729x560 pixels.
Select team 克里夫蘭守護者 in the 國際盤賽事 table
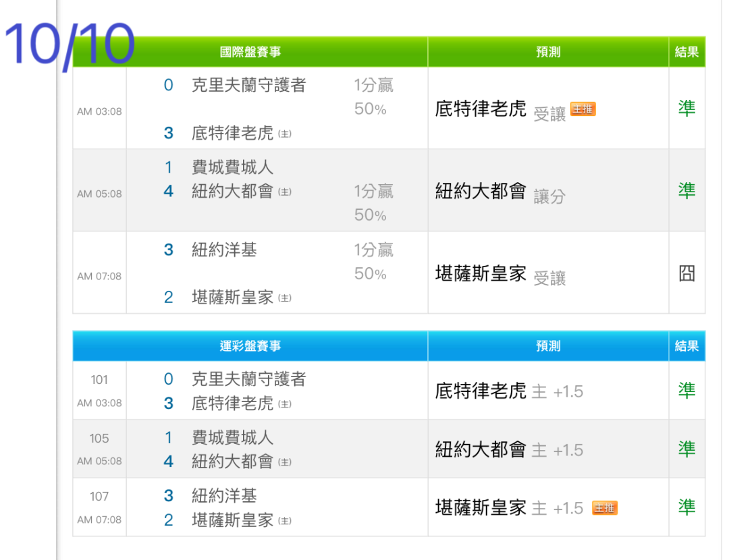(248, 85)
